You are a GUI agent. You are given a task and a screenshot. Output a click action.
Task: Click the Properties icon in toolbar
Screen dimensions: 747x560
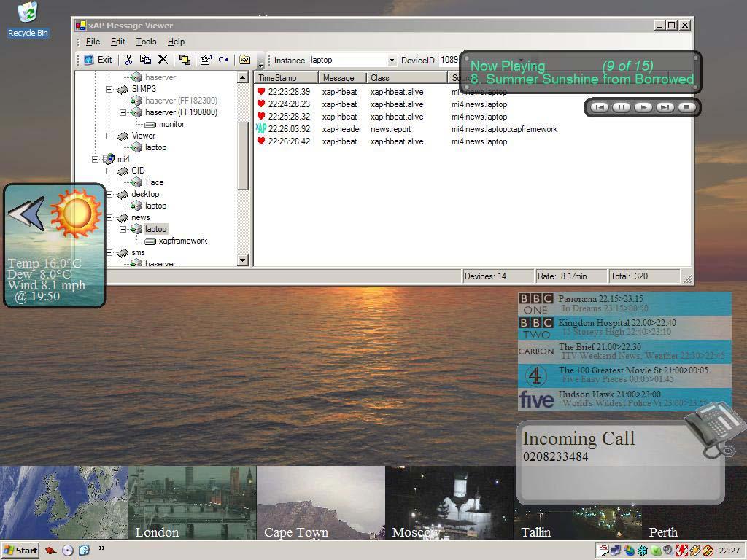pyautogui.click(x=206, y=60)
